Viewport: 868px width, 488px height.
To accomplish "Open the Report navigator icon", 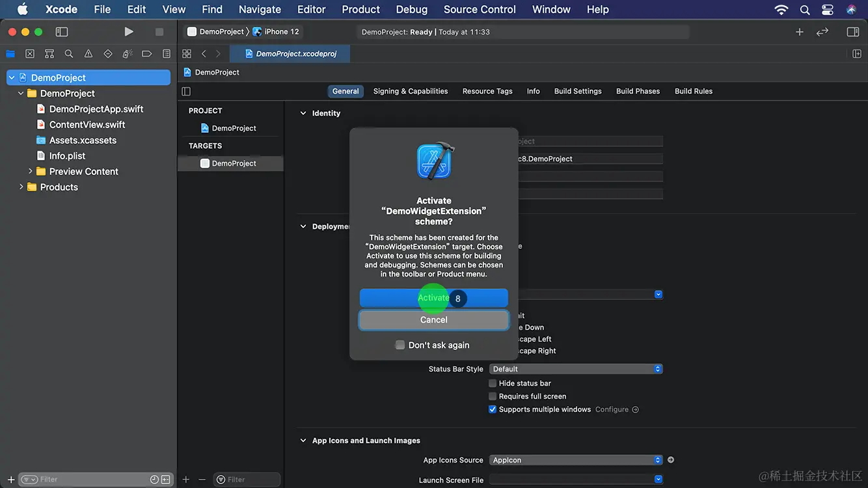I will 167,54.
